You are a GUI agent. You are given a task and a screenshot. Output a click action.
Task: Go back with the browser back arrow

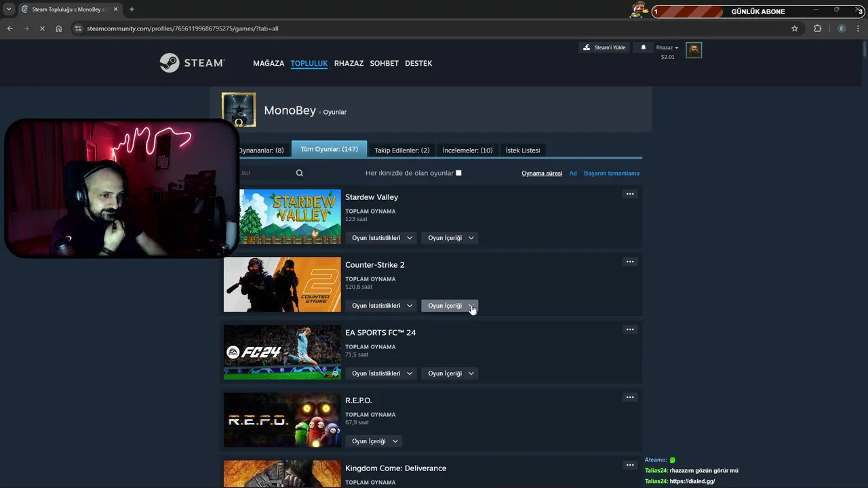(9, 28)
